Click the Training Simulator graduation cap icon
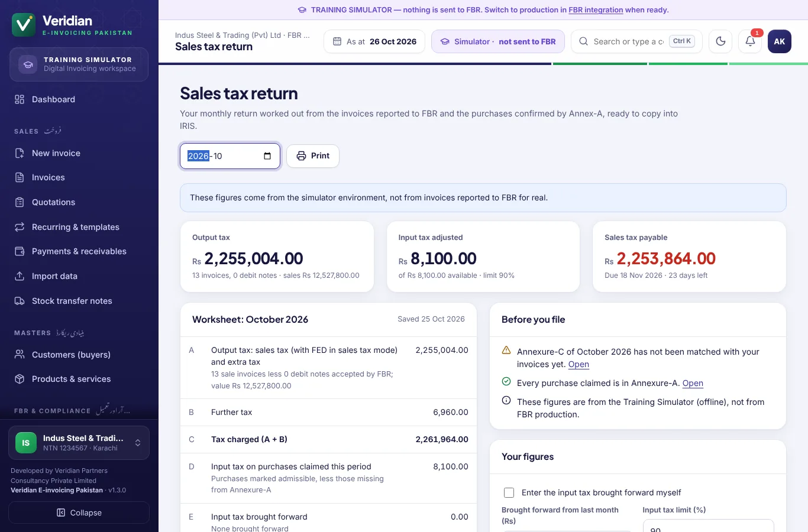The image size is (808, 532). (28, 64)
